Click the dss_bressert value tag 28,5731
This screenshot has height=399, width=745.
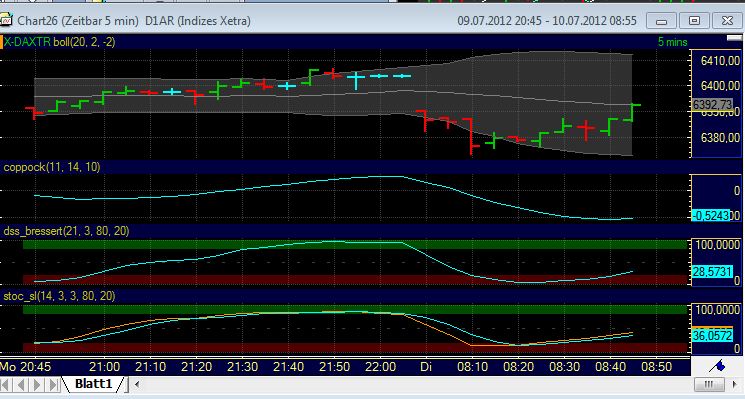[712, 272]
